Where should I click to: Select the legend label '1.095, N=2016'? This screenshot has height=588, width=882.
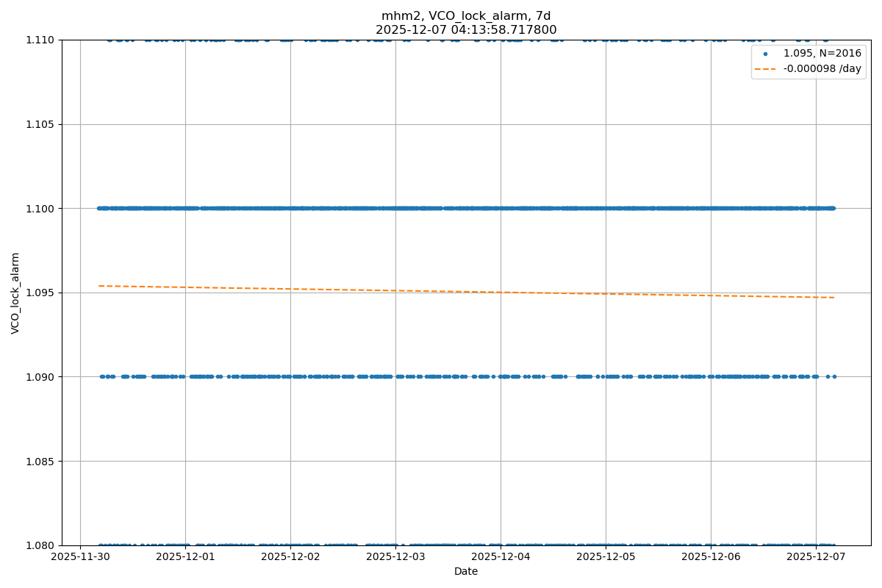click(x=822, y=54)
